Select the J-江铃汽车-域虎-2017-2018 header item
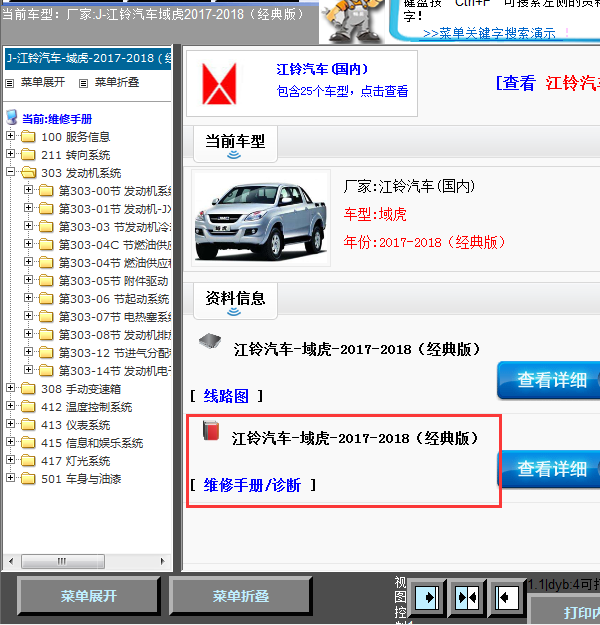600x625 pixels. tap(88, 58)
